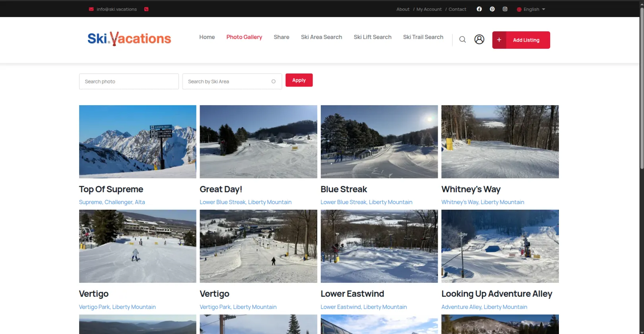
Task: Open the About link in top bar
Action: (403, 9)
